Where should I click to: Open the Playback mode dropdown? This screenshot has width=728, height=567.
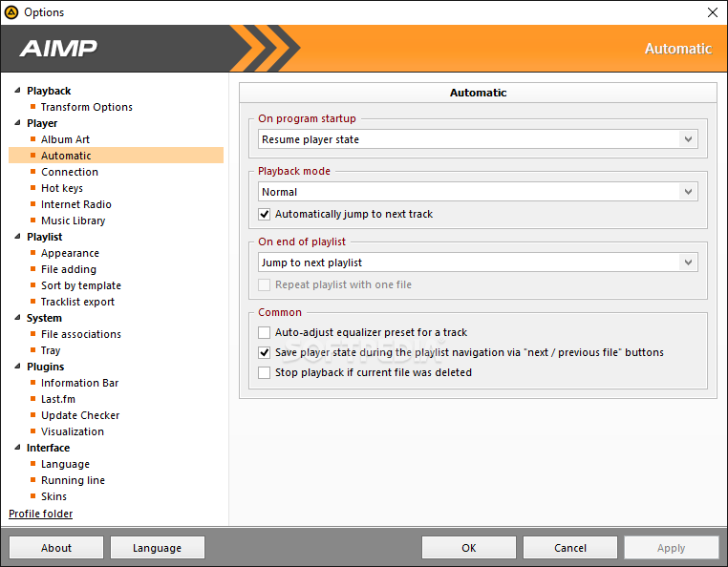478,192
